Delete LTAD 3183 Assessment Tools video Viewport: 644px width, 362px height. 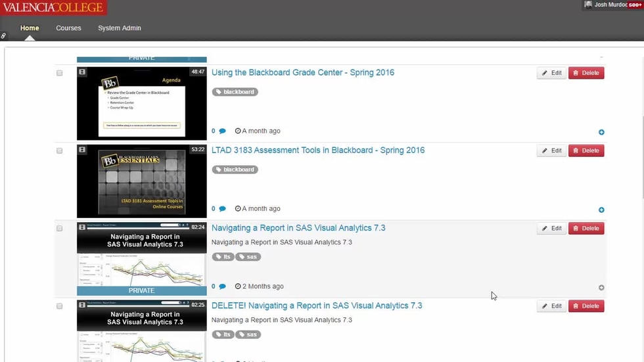586,150
